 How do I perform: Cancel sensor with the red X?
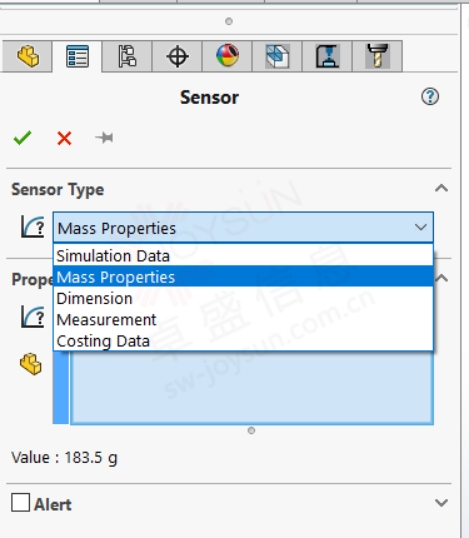pyautogui.click(x=64, y=138)
